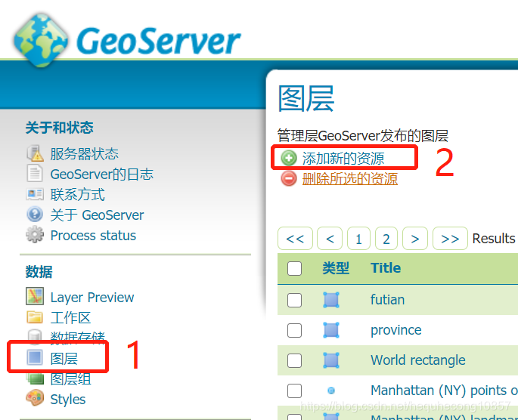Image resolution: width=518 pixels, height=420 pixels.
Task: Click the green layer groups icon
Action: [x=36, y=378]
